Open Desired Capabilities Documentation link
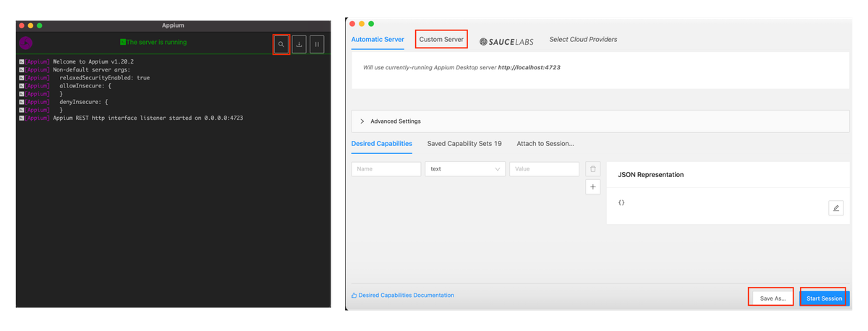 pyautogui.click(x=407, y=296)
